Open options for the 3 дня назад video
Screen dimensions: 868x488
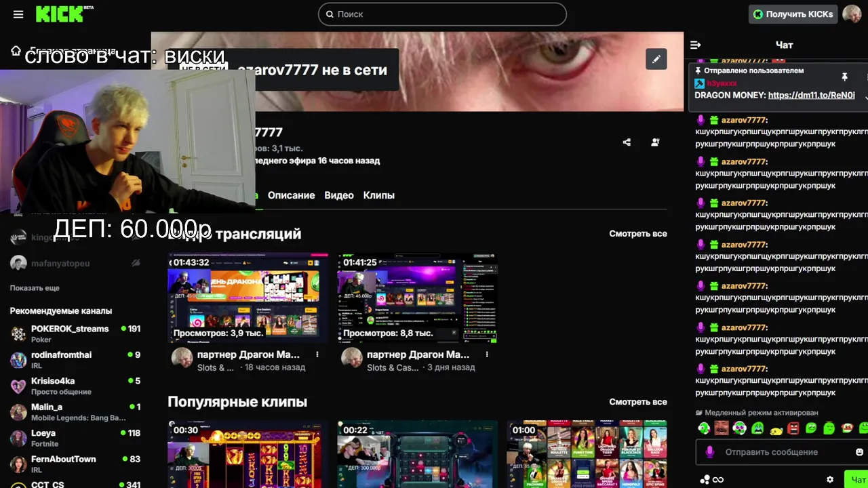click(x=486, y=354)
